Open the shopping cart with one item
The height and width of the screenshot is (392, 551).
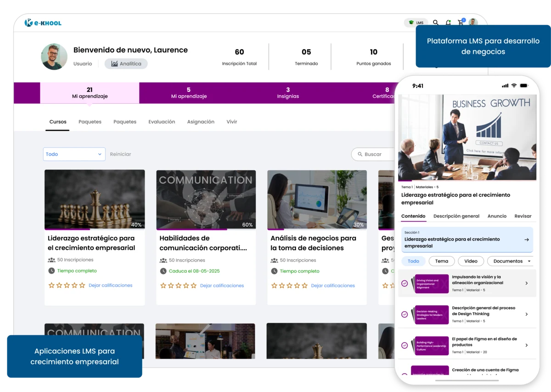pyautogui.click(x=461, y=22)
